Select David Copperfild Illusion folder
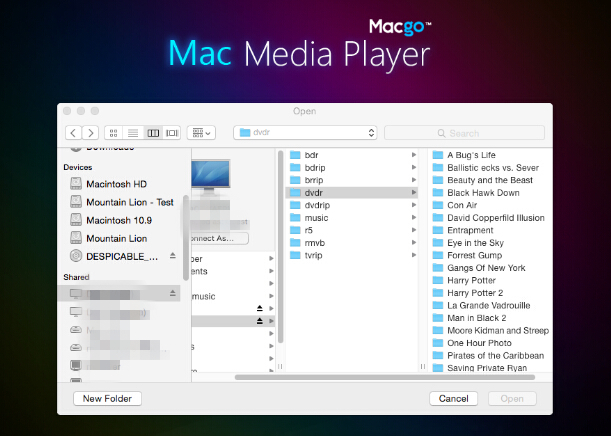Viewport: 611px width, 436px height. click(x=490, y=218)
